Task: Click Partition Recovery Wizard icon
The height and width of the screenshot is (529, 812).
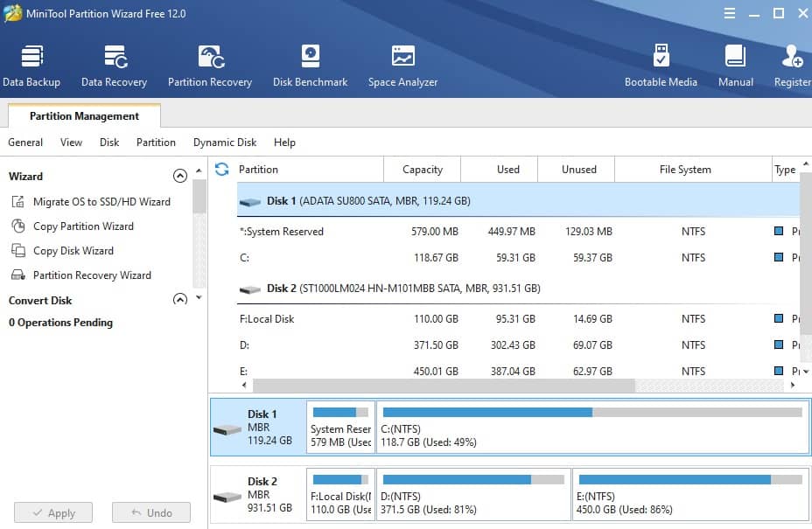Action: click(18, 275)
